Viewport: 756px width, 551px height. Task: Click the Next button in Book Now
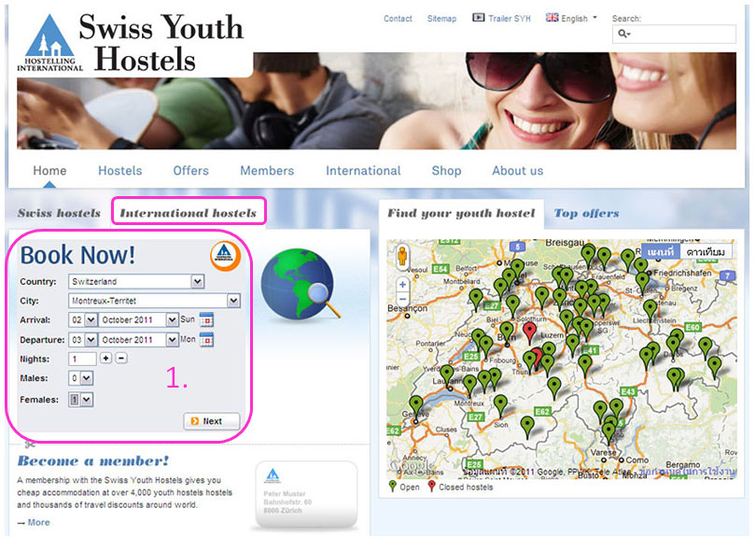point(211,421)
